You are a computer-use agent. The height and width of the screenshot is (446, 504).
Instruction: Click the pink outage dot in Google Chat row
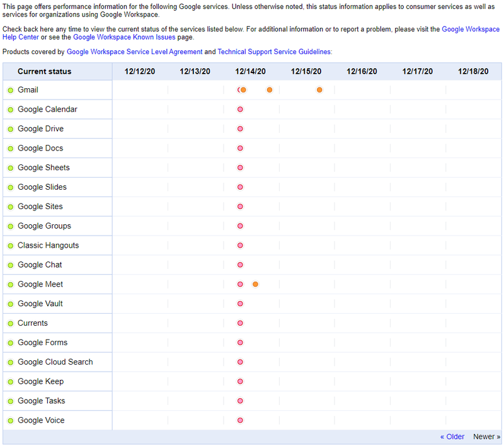(x=240, y=265)
